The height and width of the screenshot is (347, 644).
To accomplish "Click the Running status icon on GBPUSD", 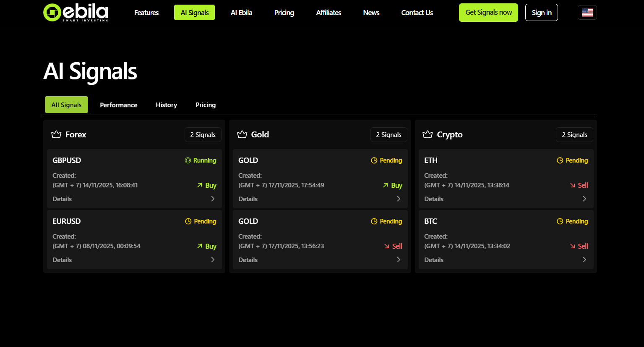I will (188, 160).
